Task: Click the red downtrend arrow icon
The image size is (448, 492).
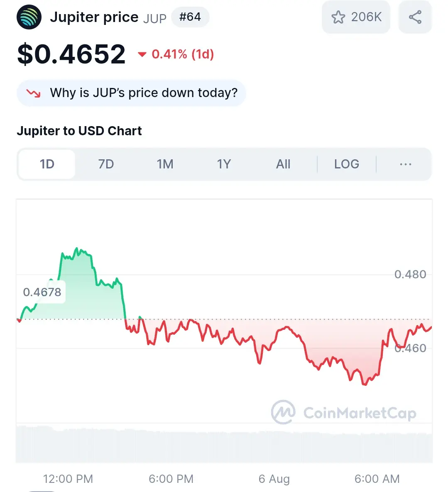Action: pyautogui.click(x=34, y=93)
